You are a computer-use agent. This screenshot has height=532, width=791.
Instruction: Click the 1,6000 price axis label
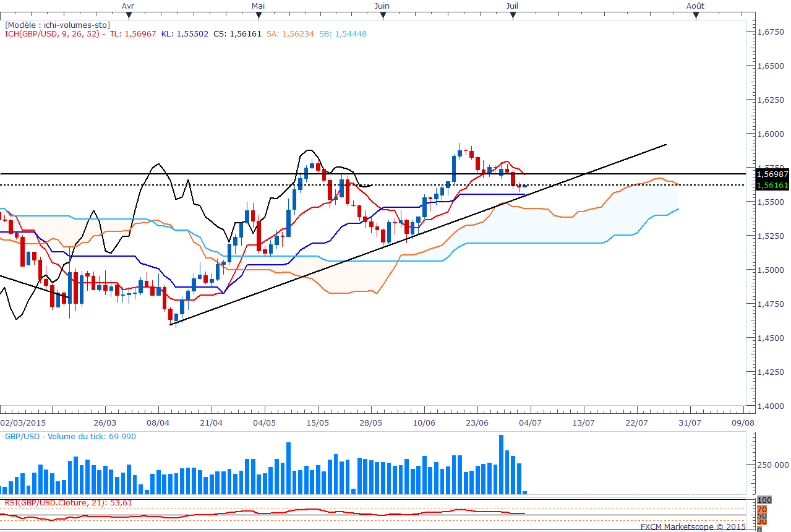(772, 134)
